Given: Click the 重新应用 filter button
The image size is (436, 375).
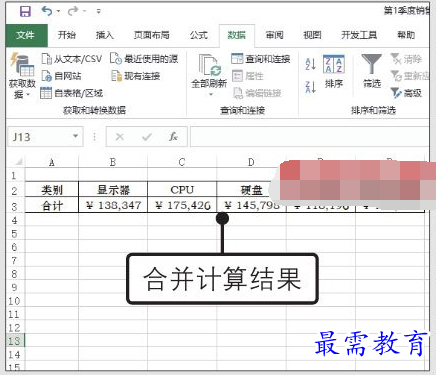Looking at the screenshot, I should point(410,76).
